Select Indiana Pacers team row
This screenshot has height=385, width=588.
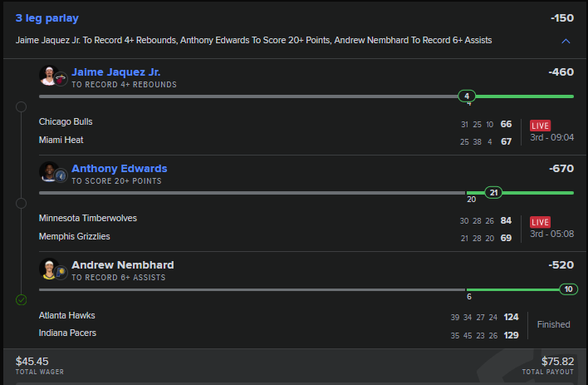point(67,333)
